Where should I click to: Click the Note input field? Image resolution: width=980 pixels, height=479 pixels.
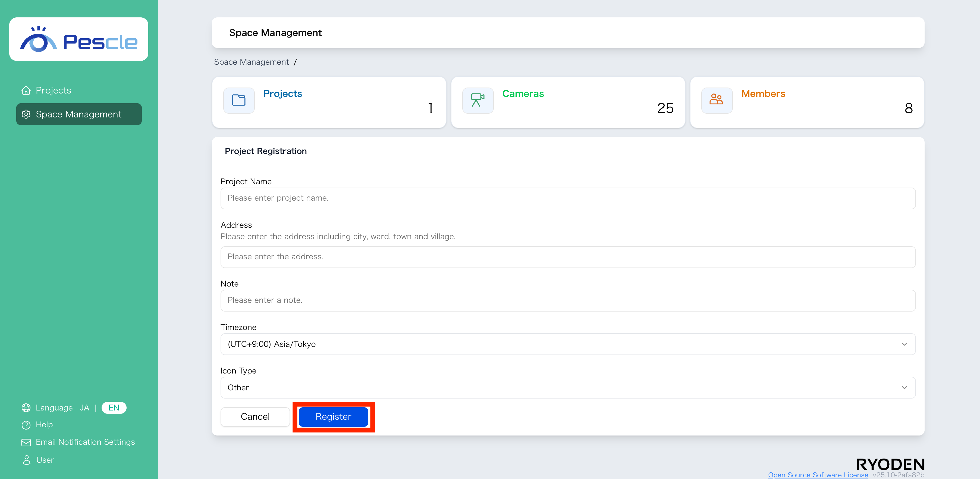pos(568,300)
